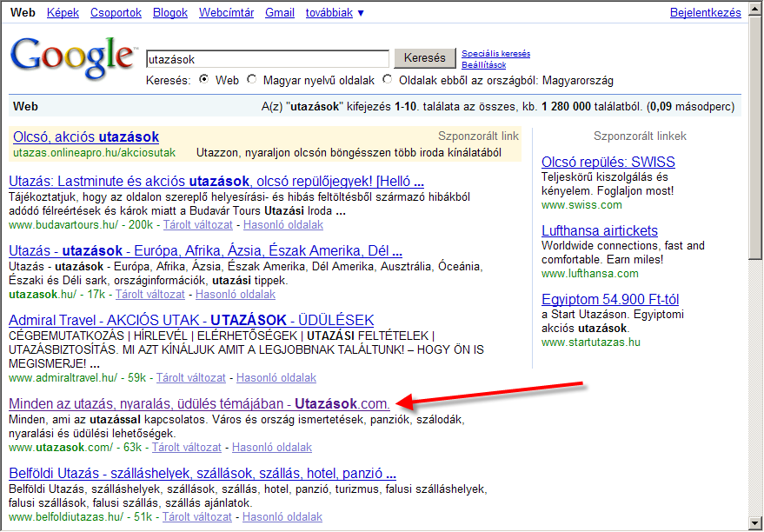Choose Oldalak ebből az országból radio option

coord(388,79)
